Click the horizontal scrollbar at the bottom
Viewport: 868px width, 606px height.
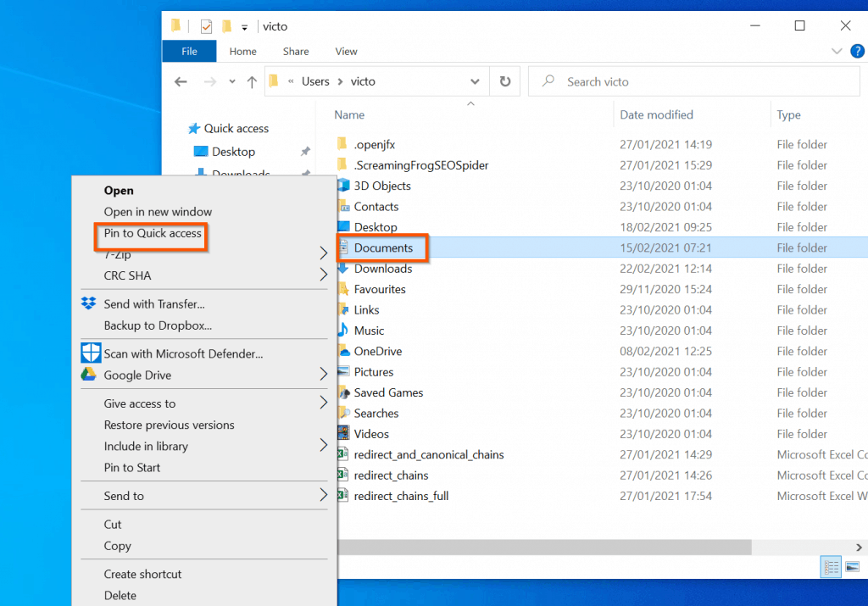(x=542, y=547)
